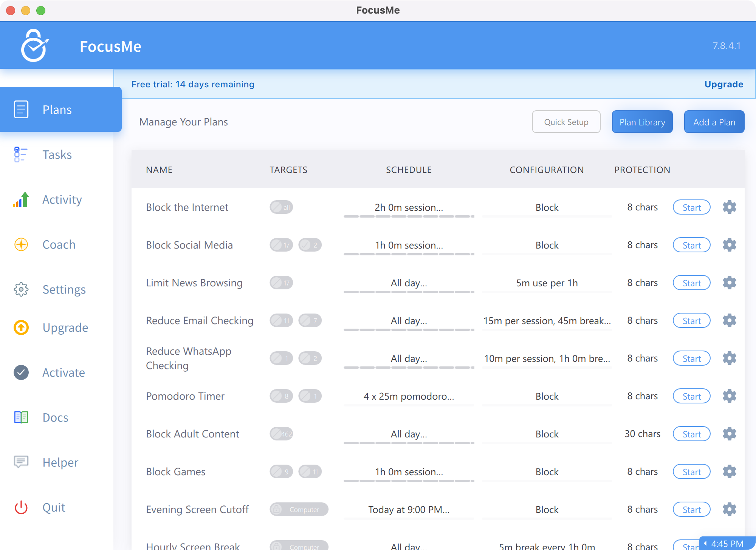The width and height of the screenshot is (756, 550).
Task: Click the '30 chars' protection value
Action: pos(642,434)
